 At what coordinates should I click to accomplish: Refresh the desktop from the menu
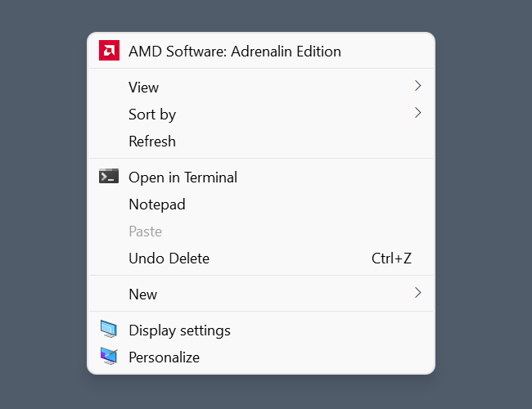coord(152,142)
